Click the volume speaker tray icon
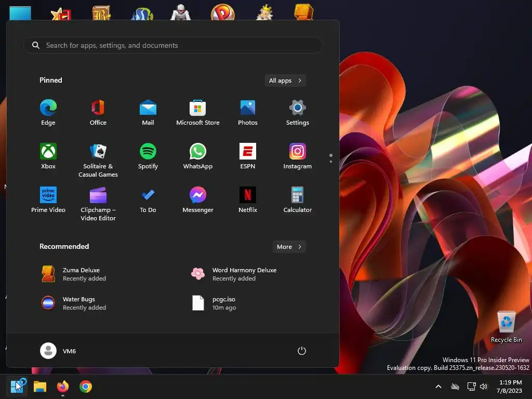The height and width of the screenshot is (399, 532). (484, 387)
